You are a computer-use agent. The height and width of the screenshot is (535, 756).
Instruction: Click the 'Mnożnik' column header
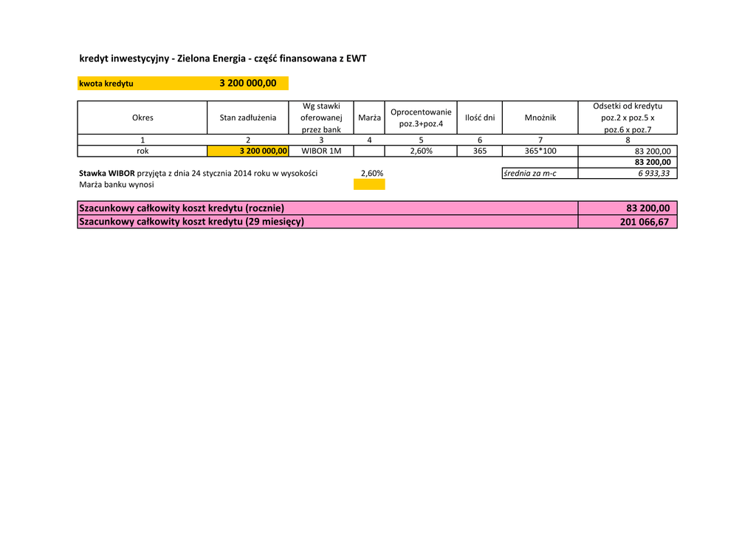(540, 117)
